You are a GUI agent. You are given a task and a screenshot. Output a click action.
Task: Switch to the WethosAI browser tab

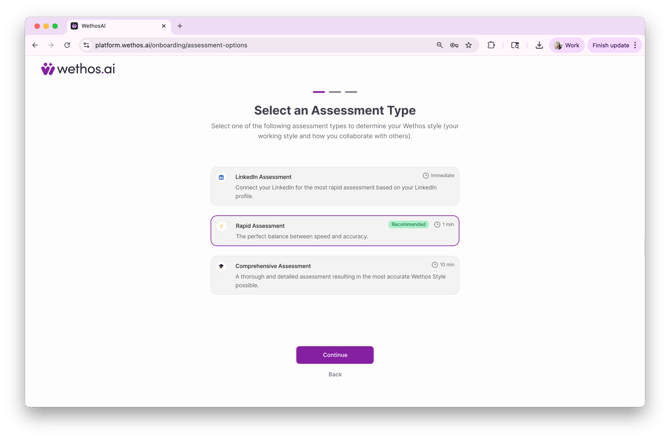coord(115,26)
